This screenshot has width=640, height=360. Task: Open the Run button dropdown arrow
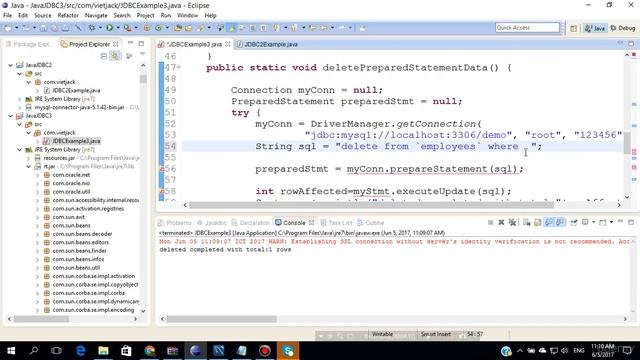click(x=118, y=28)
